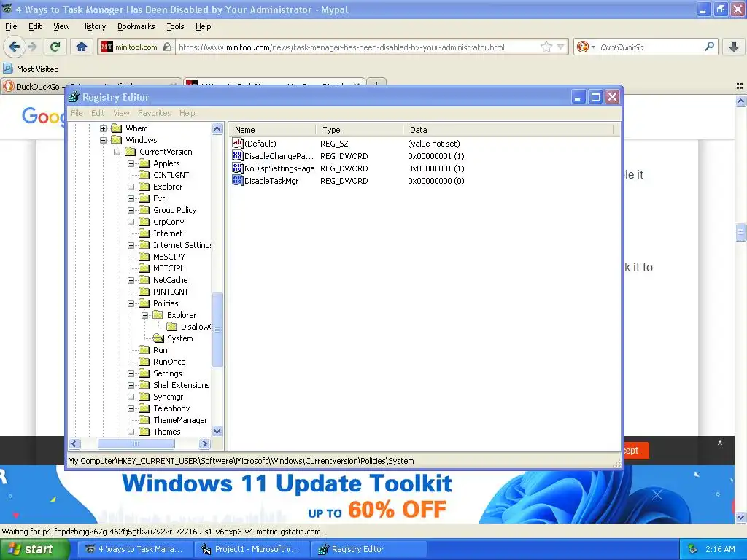The height and width of the screenshot is (560, 747).
Task: Expand the Group Policy key
Action: click(x=131, y=210)
